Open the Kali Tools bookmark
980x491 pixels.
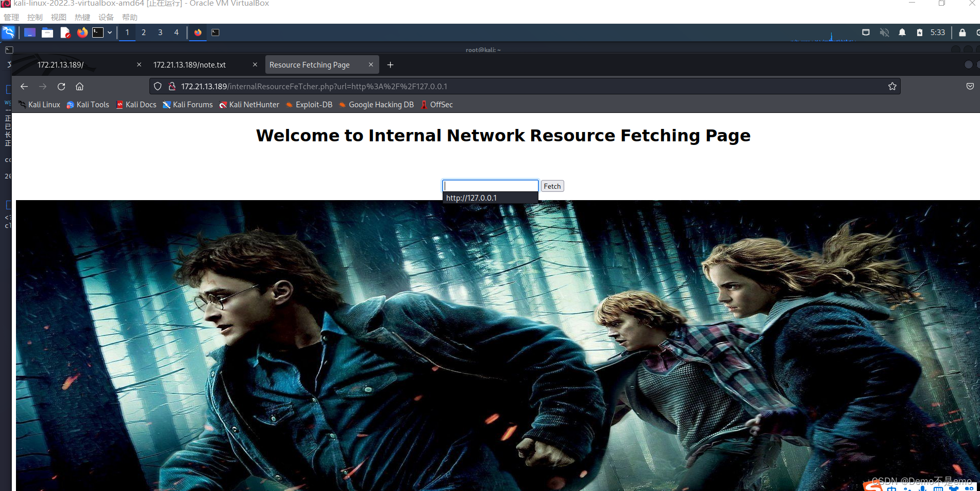pyautogui.click(x=88, y=105)
